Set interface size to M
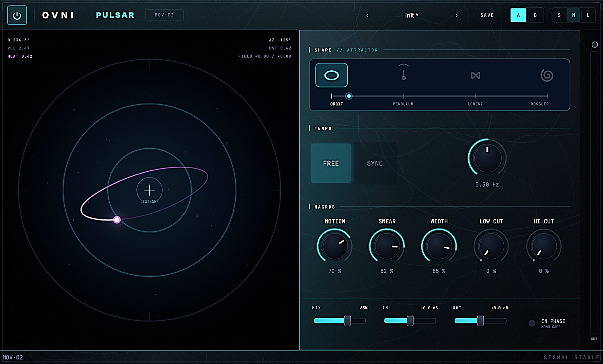Viewport: 603px width, 364px height. pos(574,15)
